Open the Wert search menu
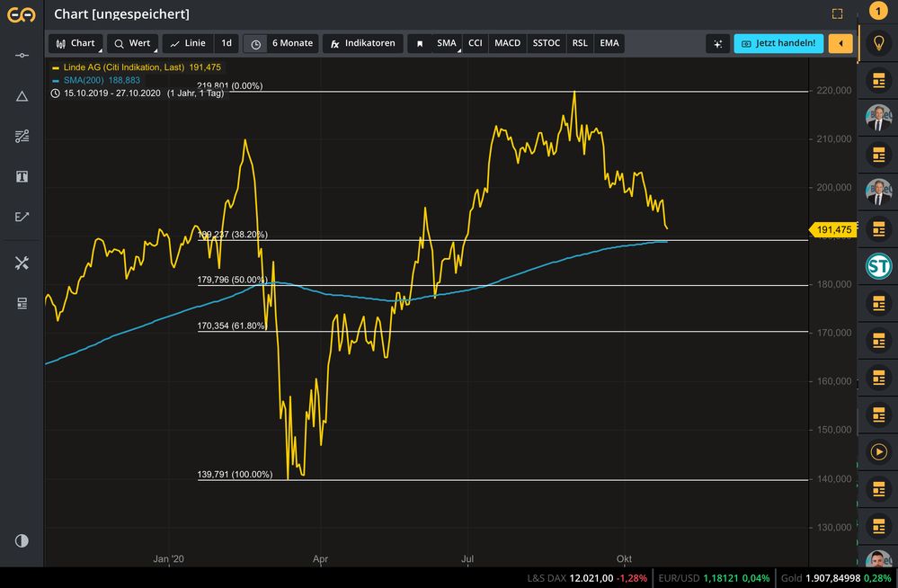Image resolution: width=898 pixels, height=588 pixels. (132, 43)
